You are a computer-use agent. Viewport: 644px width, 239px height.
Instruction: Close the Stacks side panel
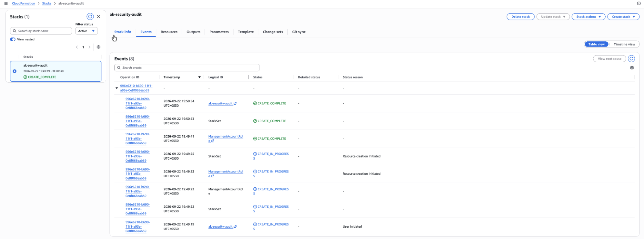point(99,16)
